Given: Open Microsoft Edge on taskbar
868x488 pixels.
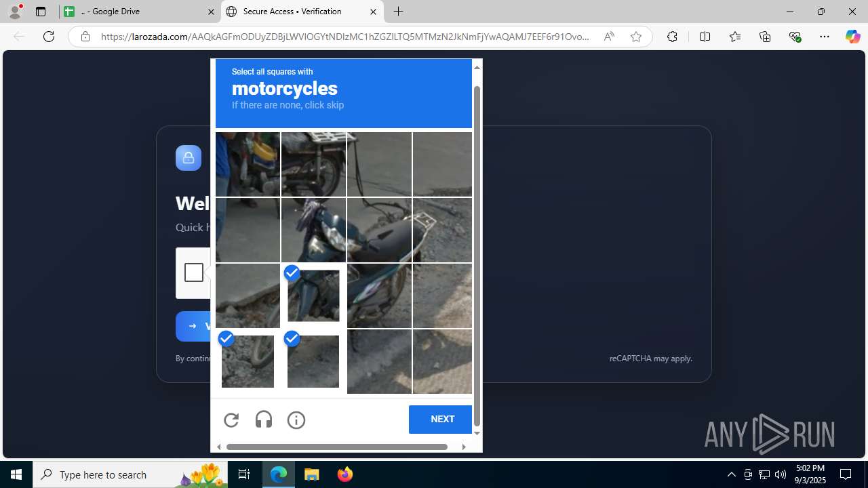Looking at the screenshot, I should coord(279,474).
